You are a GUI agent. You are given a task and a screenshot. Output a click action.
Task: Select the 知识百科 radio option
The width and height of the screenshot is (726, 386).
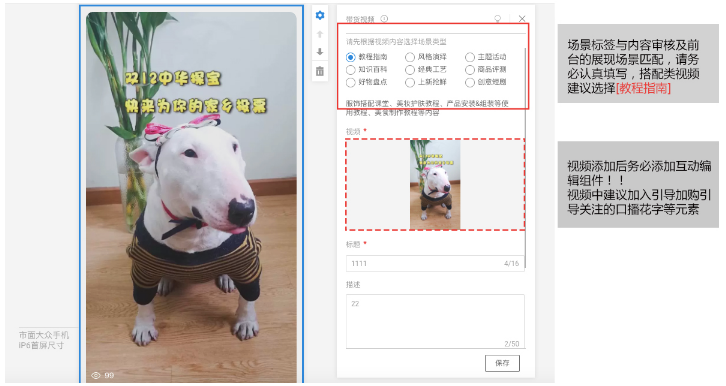pyautogui.click(x=350, y=69)
